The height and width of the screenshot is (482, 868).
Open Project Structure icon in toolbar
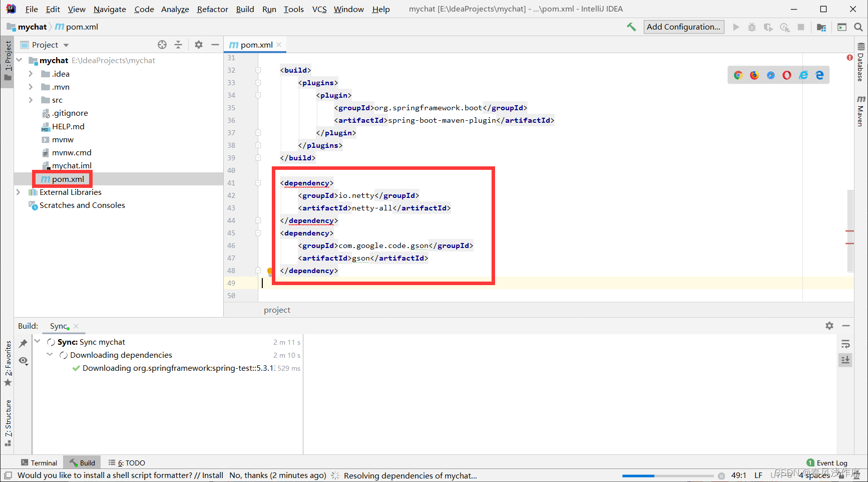[821, 27]
